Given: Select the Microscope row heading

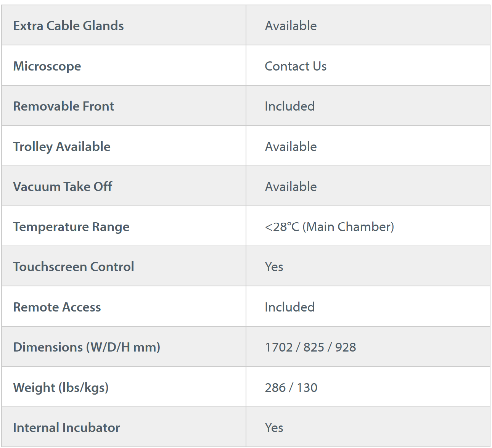Looking at the screenshot, I should (x=47, y=66).
